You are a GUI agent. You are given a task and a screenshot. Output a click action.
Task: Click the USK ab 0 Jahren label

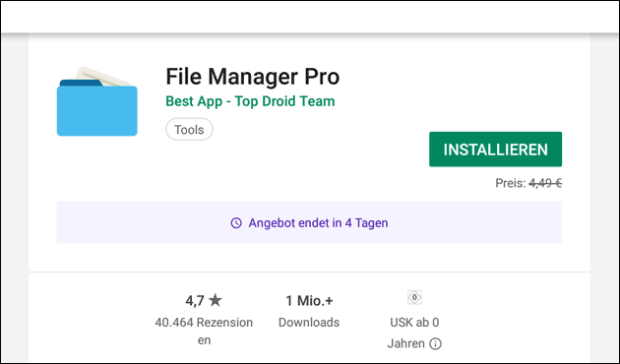413,333
